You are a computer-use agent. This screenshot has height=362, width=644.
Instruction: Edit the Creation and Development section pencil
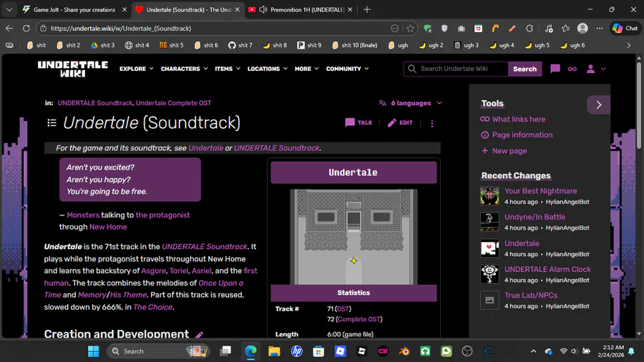pyautogui.click(x=199, y=335)
